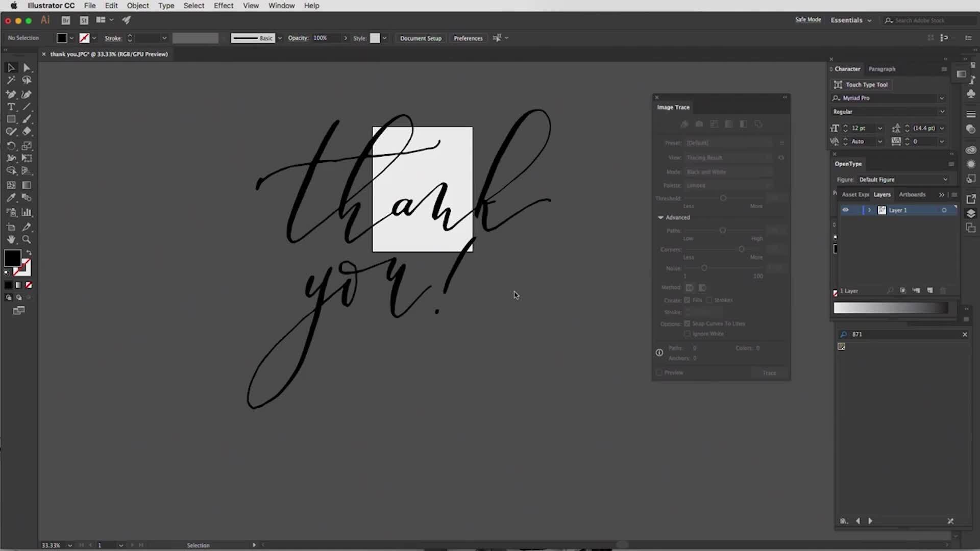The height and width of the screenshot is (551, 980).
Task: Activate the Rotate tool
Action: (11, 145)
